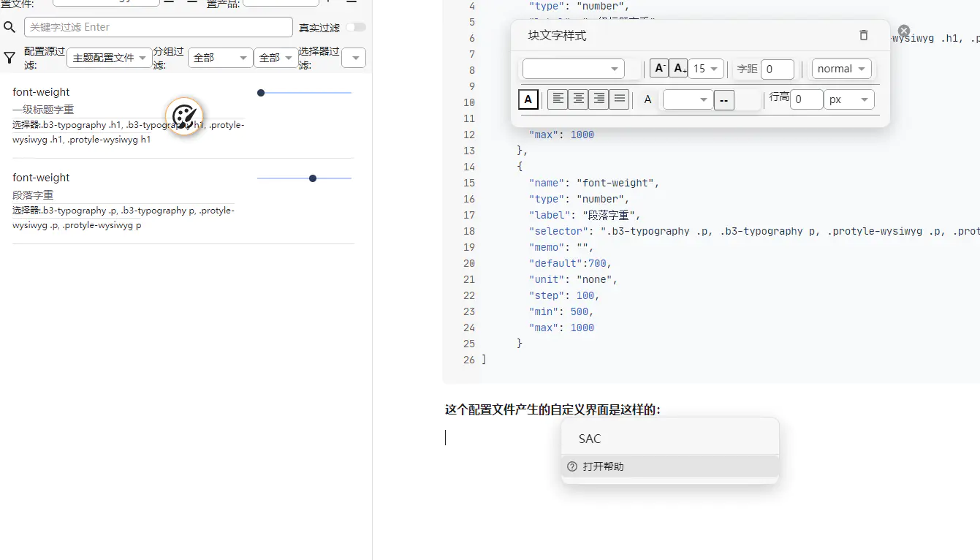The image size is (980, 560).
Task: Click the funnel filter icon
Action: (10, 58)
